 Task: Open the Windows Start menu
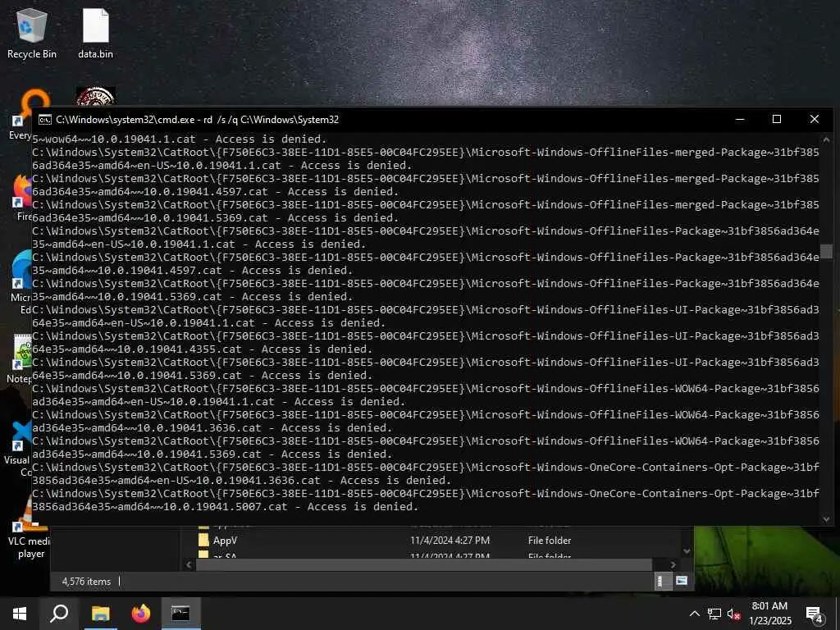(x=20, y=614)
